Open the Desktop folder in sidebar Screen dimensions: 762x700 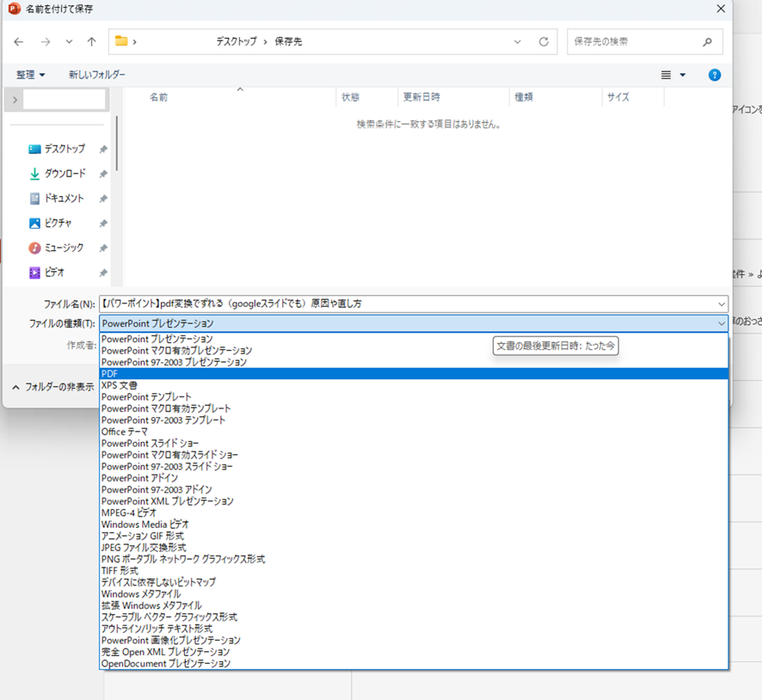pyautogui.click(x=65, y=149)
